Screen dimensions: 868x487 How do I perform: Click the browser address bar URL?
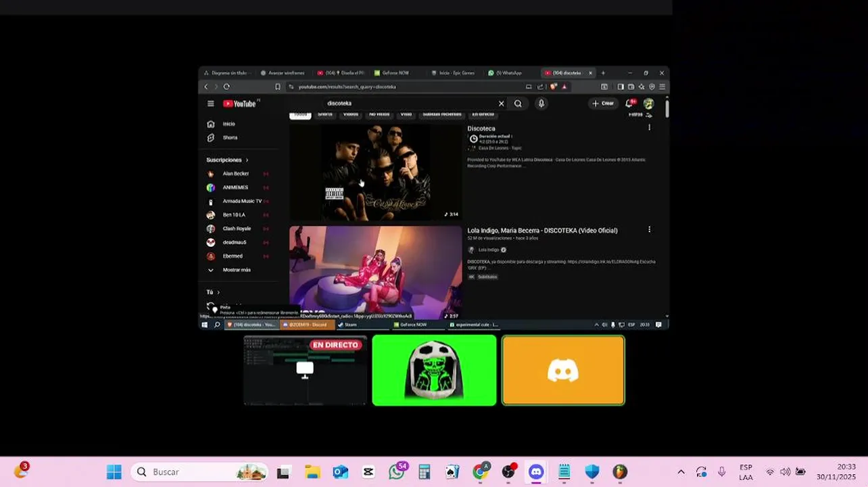[347, 87]
